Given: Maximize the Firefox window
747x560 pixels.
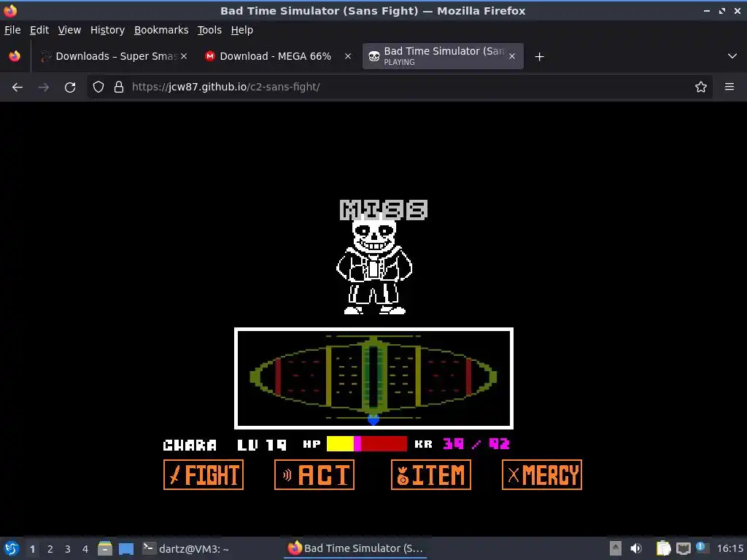Looking at the screenshot, I should click(x=722, y=10).
